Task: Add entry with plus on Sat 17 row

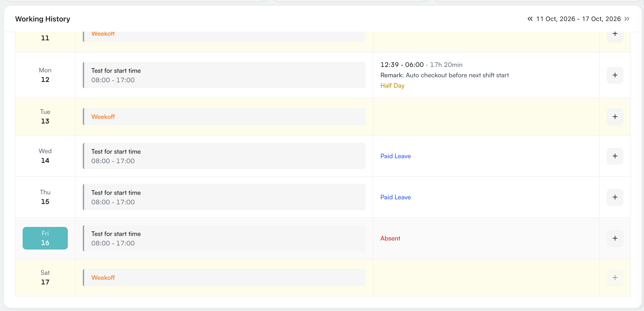Action: point(615,278)
